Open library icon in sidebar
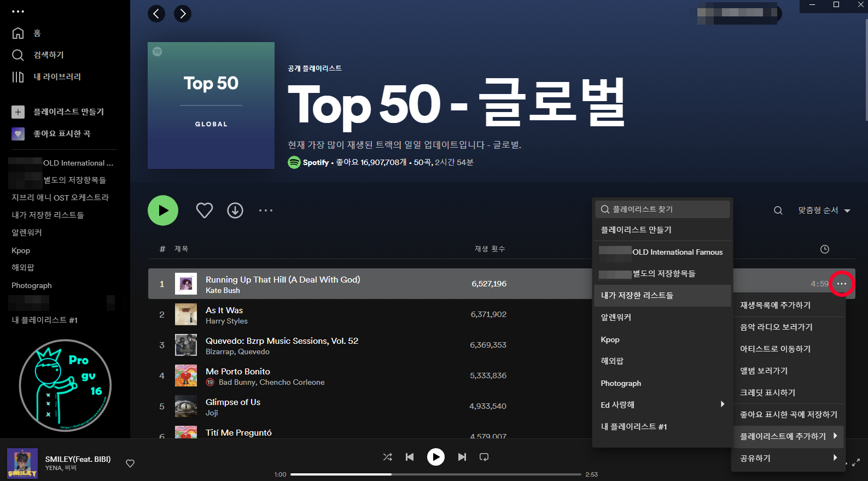Viewport: 868px width, 481px height. click(18, 77)
